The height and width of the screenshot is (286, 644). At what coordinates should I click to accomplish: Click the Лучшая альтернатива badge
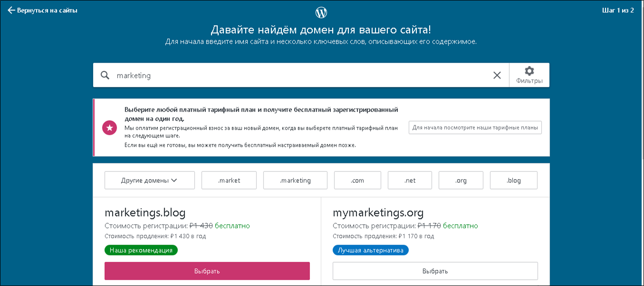pyautogui.click(x=370, y=250)
